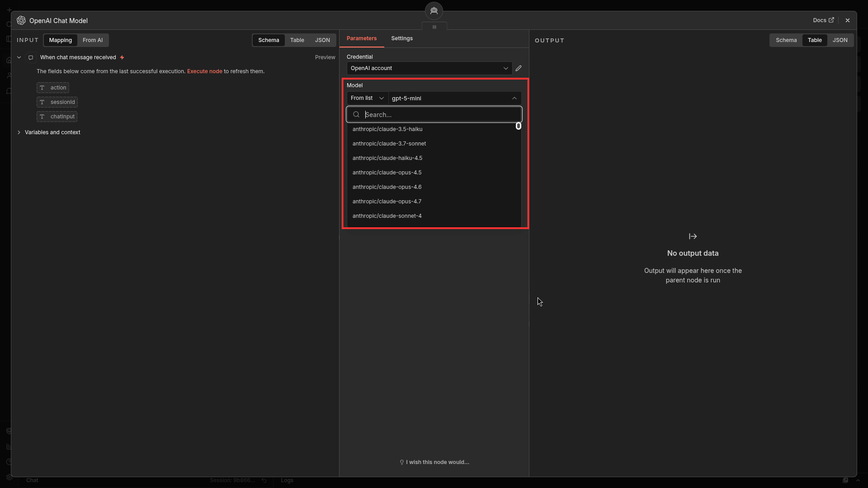Image resolution: width=868 pixels, height=488 pixels.
Task: Click the text type icon beside sessionId
Action: 42,102
